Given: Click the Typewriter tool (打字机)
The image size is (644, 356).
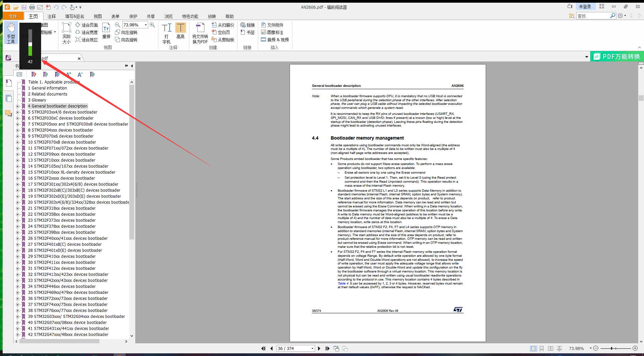Looking at the screenshot, I should 166,33.
